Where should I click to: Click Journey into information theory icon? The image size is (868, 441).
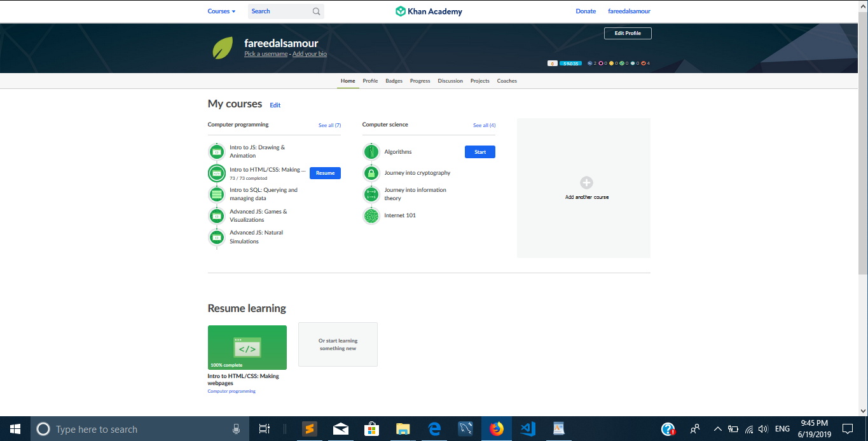[371, 194]
